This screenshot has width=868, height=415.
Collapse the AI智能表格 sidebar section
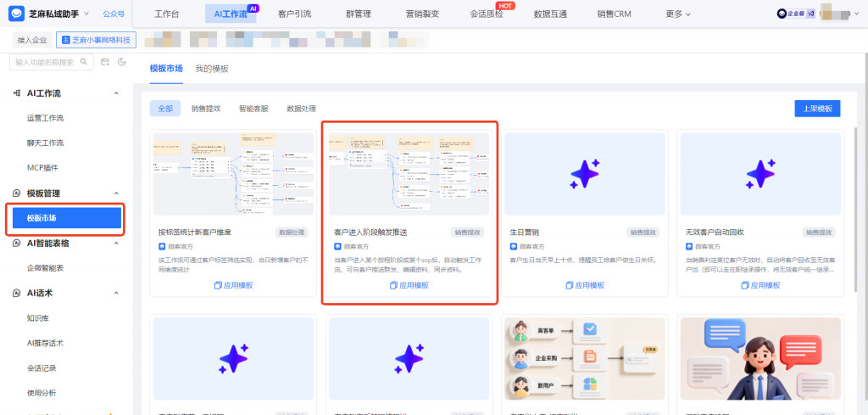click(x=116, y=243)
